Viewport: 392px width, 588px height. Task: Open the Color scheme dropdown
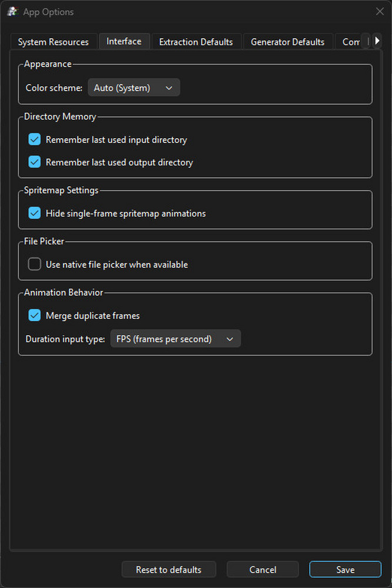pyautogui.click(x=133, y=87)
